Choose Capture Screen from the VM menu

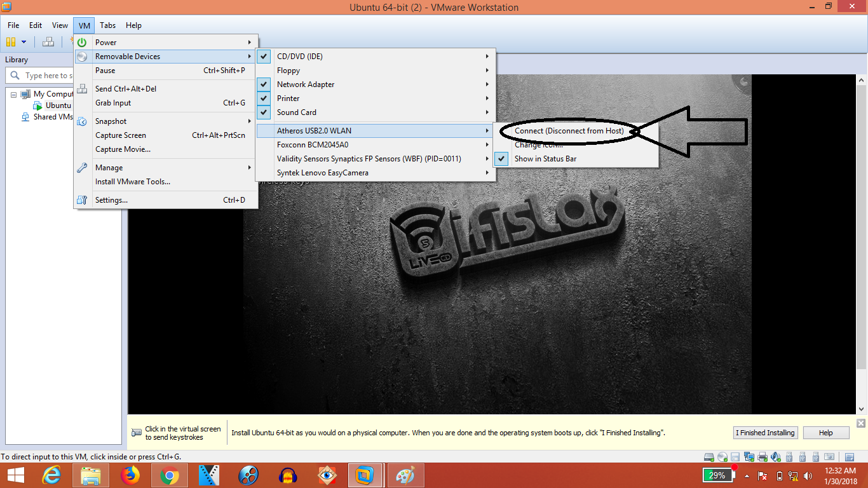pos(166,135)
